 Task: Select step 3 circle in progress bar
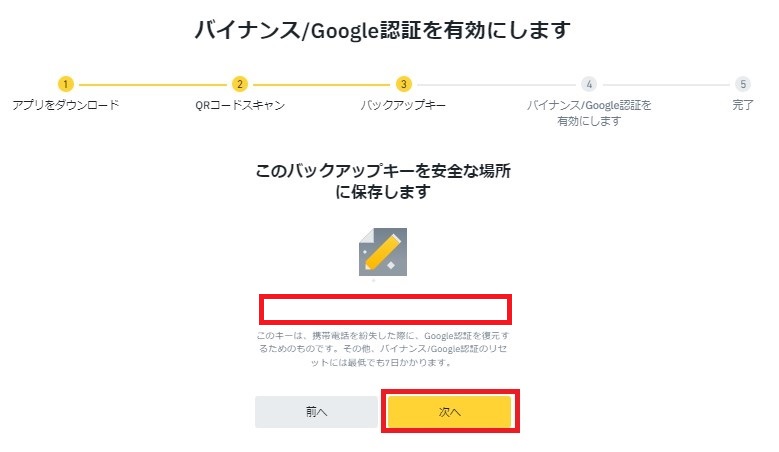[403, 84]
